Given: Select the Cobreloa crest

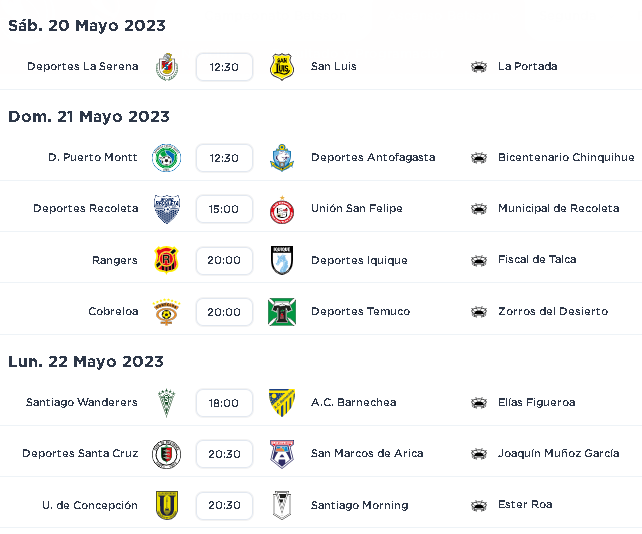Looking at the screenshot, I should click(x=166, y=312).
